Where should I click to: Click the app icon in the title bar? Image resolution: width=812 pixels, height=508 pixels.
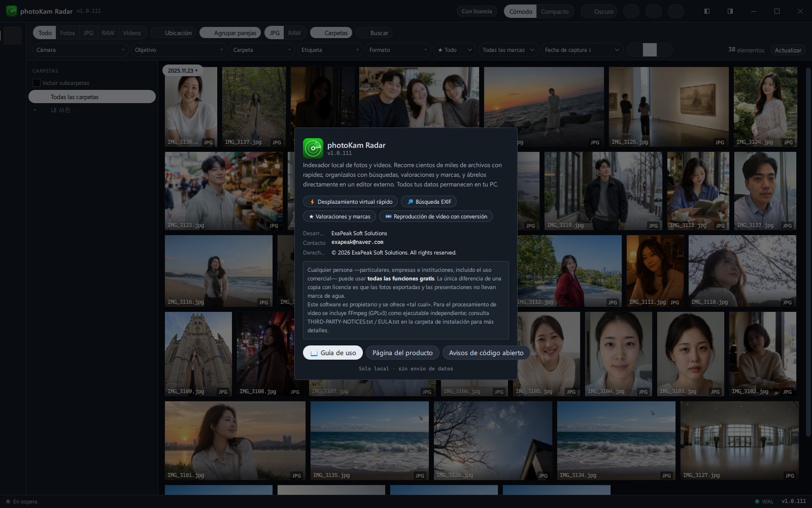coord(11,11)
